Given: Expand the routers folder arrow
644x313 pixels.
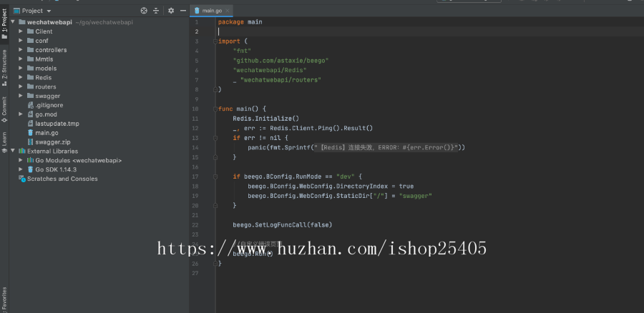Looking at the screenshot, I should (21, 86).
